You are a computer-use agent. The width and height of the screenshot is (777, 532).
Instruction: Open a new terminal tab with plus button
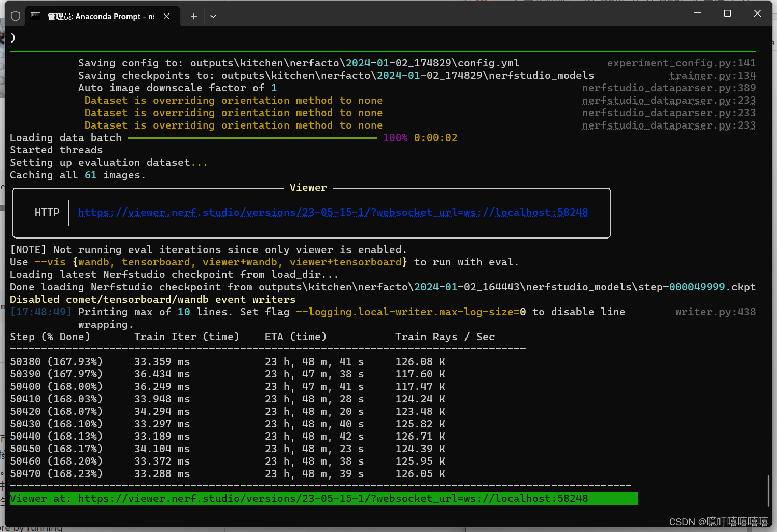tap(193, 16)
